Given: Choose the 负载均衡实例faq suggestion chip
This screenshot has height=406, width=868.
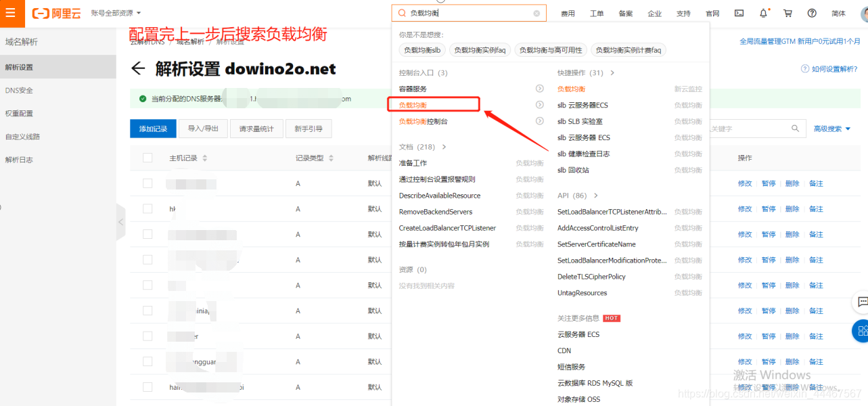Looking at the screenshot, I should 480,50.
